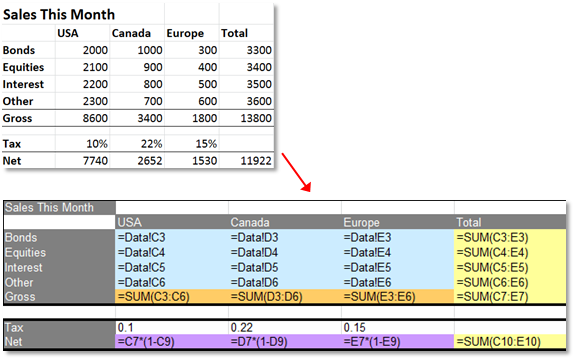This screenshot has width=575, height=360.
Task: Click the gray Canada column header in formula view
Action: [285, 222]
